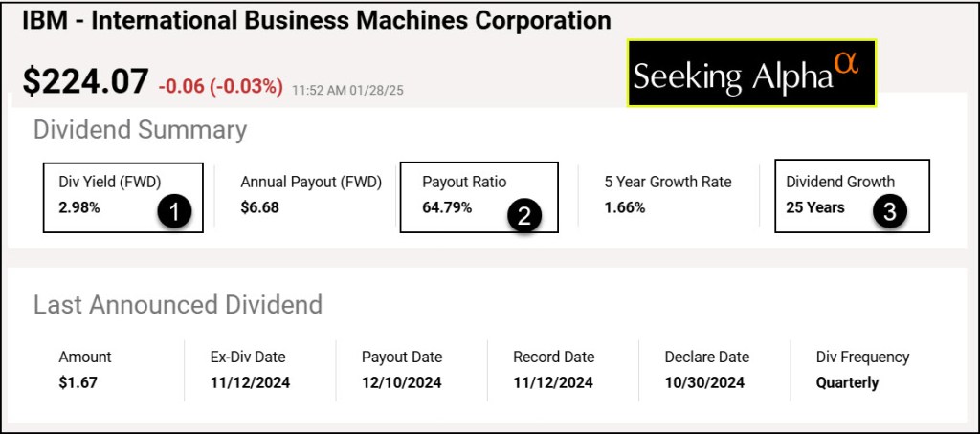This screenshot has height=434, width=980.
Task: Click the Annual Payout (FWD) $6.68 value
Action: [259, 206]
